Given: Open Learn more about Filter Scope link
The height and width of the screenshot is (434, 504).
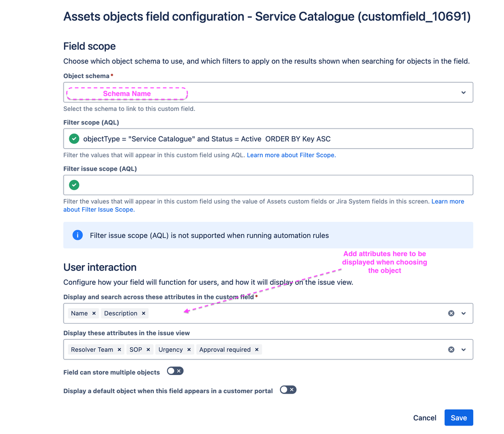Looking at the screenshot, I should (x=291, y=155).
